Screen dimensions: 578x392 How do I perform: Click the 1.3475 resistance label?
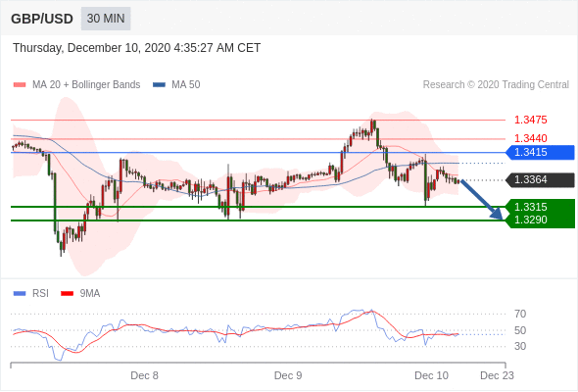(x=530, y=120)
